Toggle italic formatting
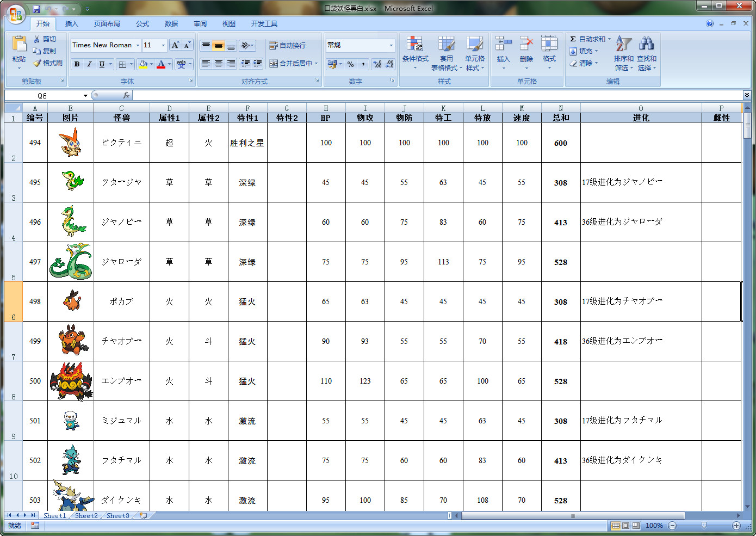This screenshot has height=536, width=756. 89,64
